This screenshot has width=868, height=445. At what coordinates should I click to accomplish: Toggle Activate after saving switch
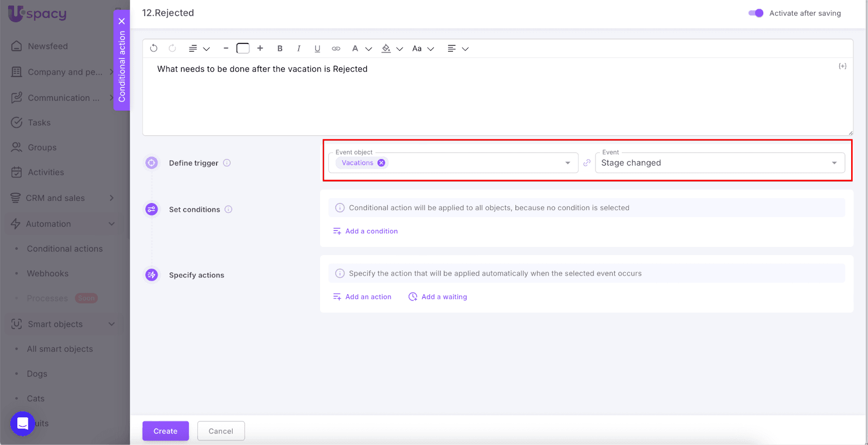[756, 13]
